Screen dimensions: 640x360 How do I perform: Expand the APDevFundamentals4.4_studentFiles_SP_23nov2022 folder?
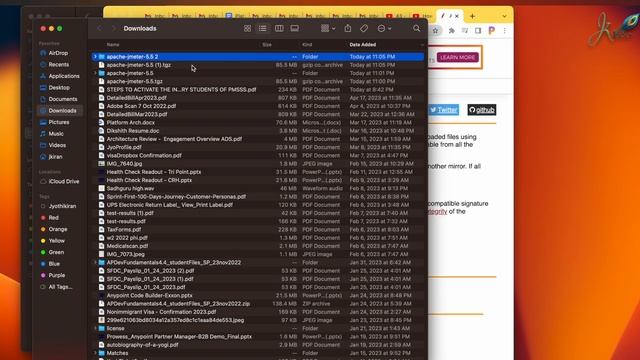click(x=95, y=262)
